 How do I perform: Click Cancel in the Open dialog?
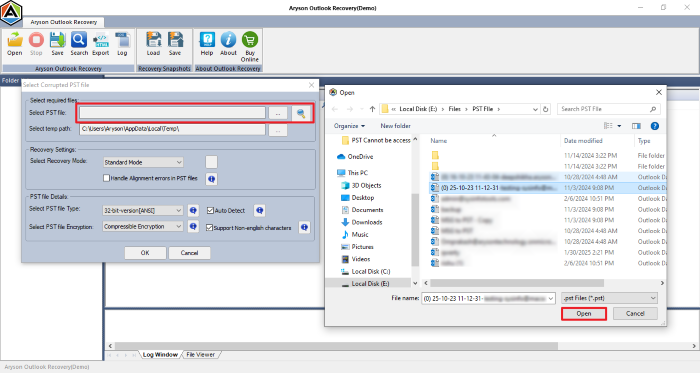click(x=635, y=314)
